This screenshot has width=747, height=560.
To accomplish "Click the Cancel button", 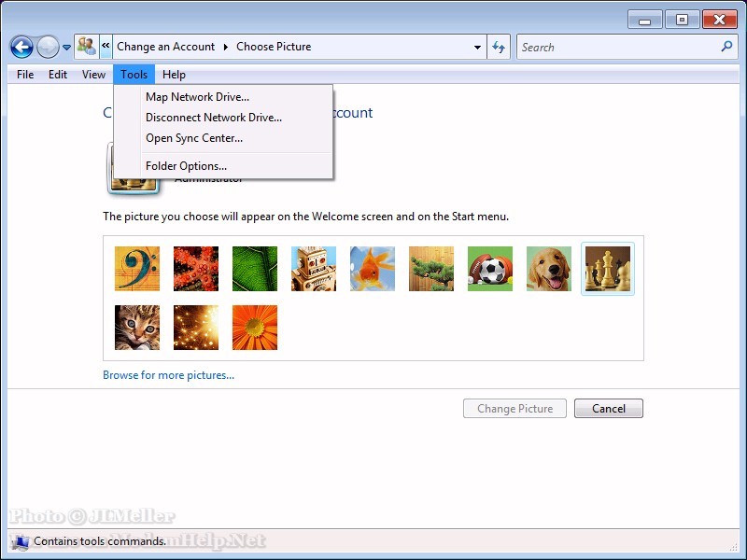I will 609,409.
